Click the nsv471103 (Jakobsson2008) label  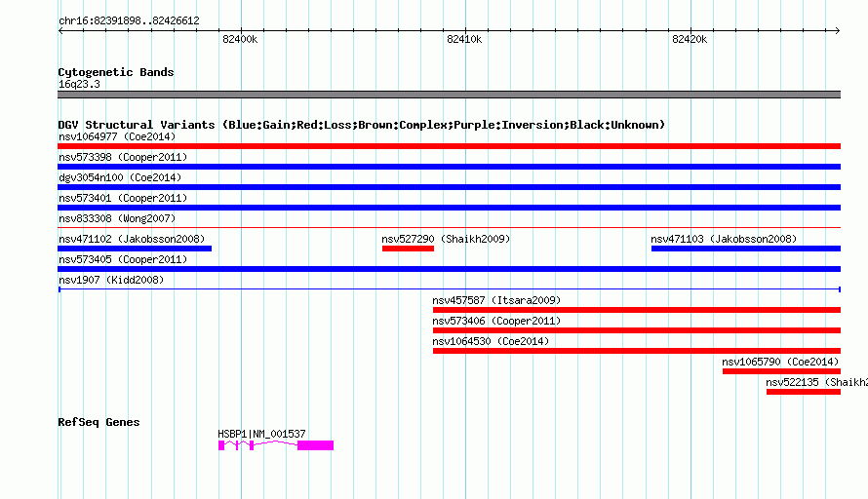click(724, 239)
